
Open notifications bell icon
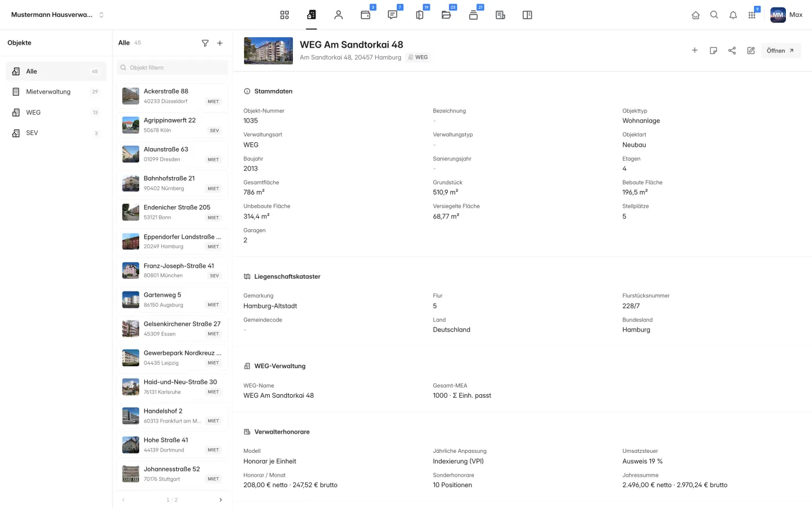point(733,15)
